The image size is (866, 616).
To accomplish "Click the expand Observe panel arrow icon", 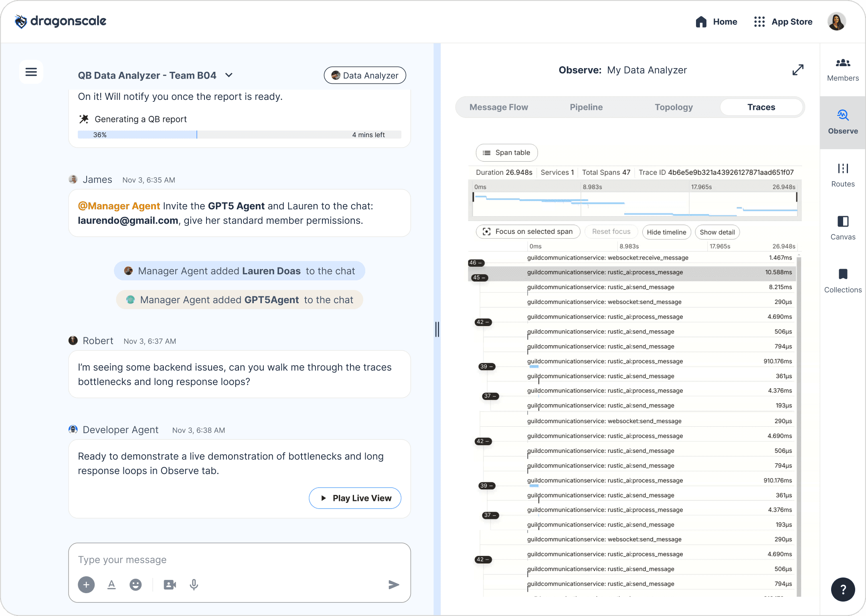I will point(798,70).
